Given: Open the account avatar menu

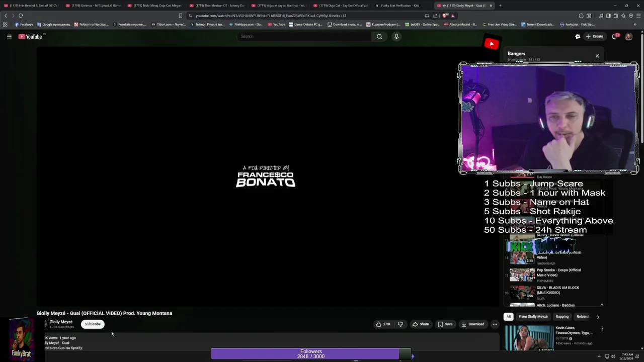Looking at the screenshot, I should tap(628, 36).
